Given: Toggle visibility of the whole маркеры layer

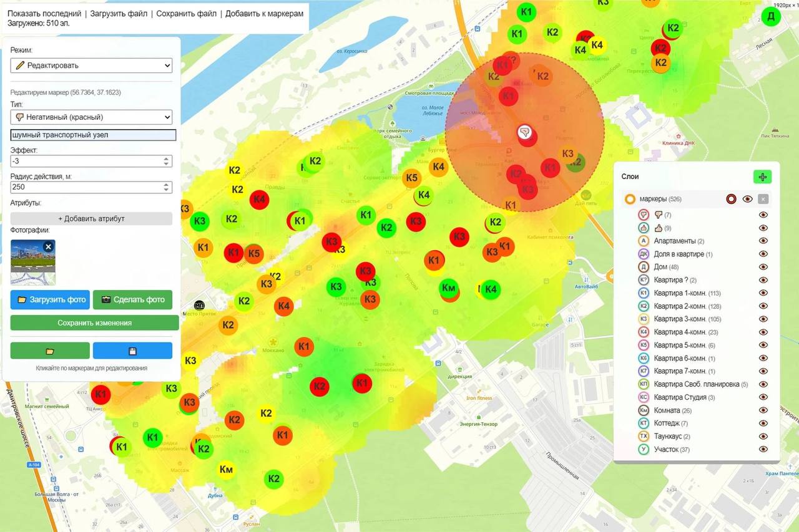Looking at the screenshot, I should click(x=747, y=199).
